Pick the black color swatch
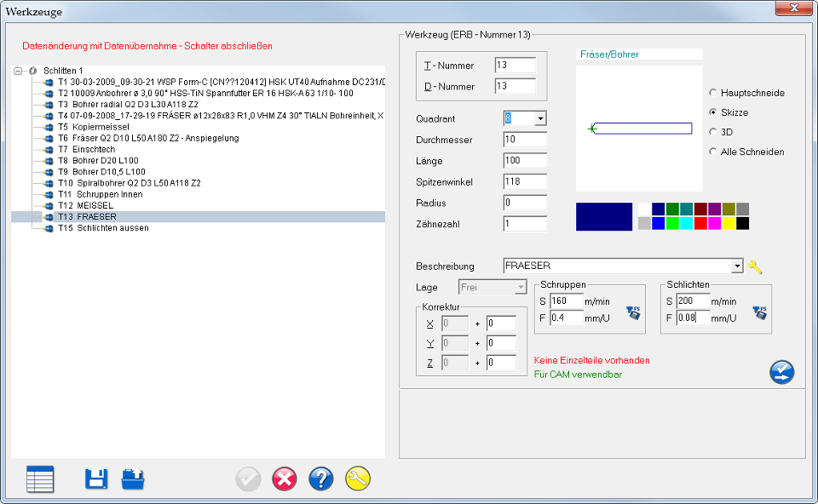This screenshot has width=818, height=504. [x=743, y=223]
